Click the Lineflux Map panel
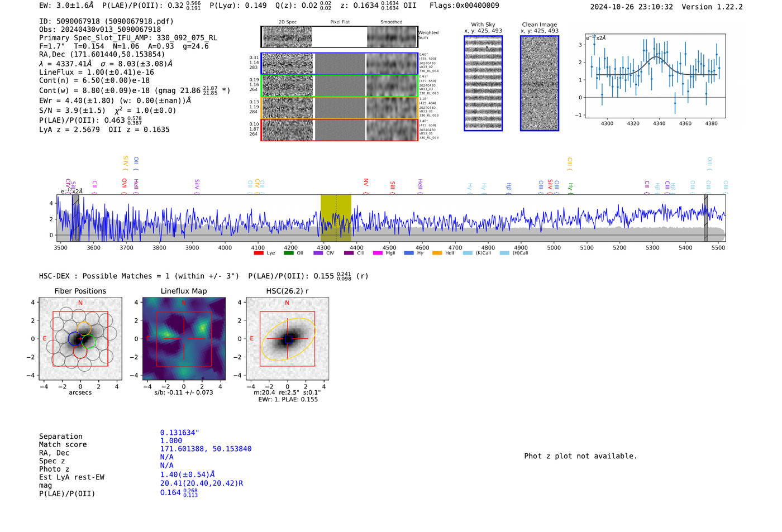Screen dimensions: 782x532 coord(184,339)
